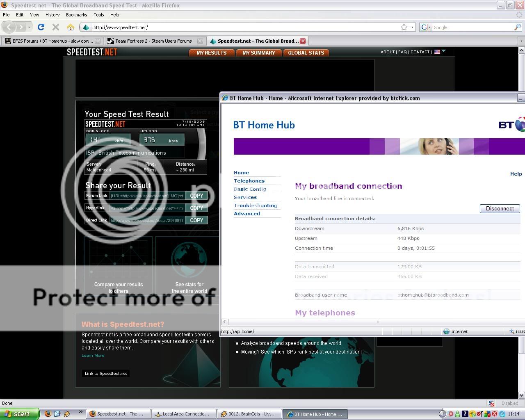Expand hidden system tray icons arrow
This screenshot has height=420, width=525.
pos(442,414)
